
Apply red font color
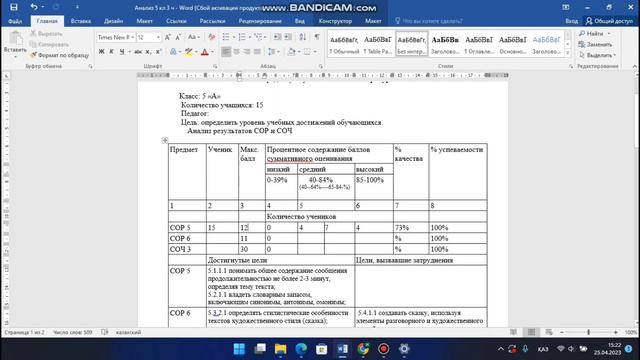click(x=205, y=52)
